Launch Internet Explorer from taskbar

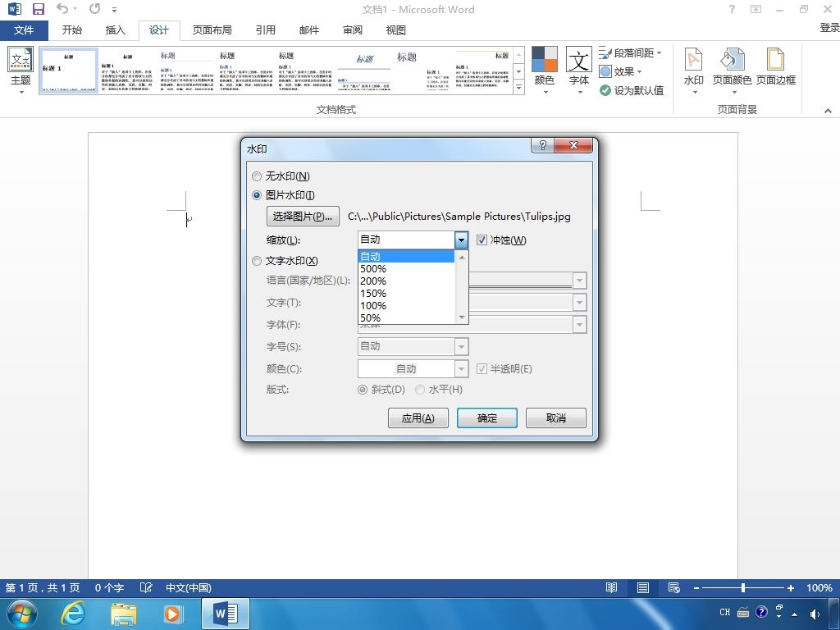click(72, 614)
